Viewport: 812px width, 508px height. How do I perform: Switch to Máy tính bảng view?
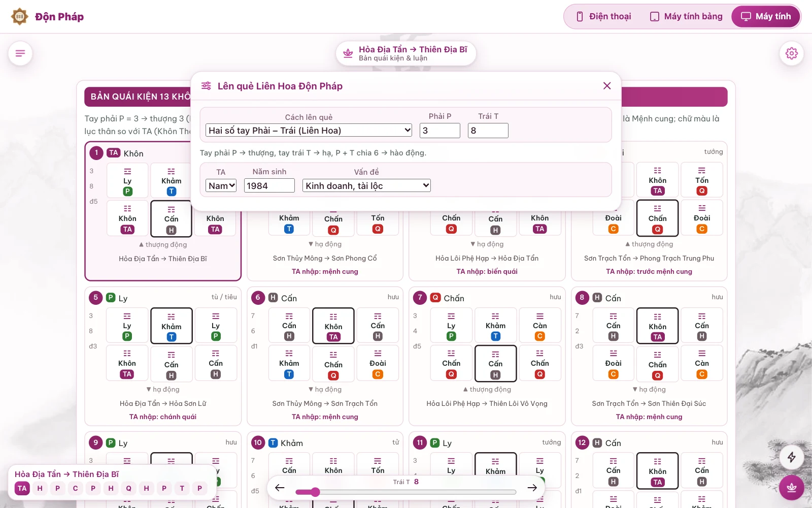[686, 17]
